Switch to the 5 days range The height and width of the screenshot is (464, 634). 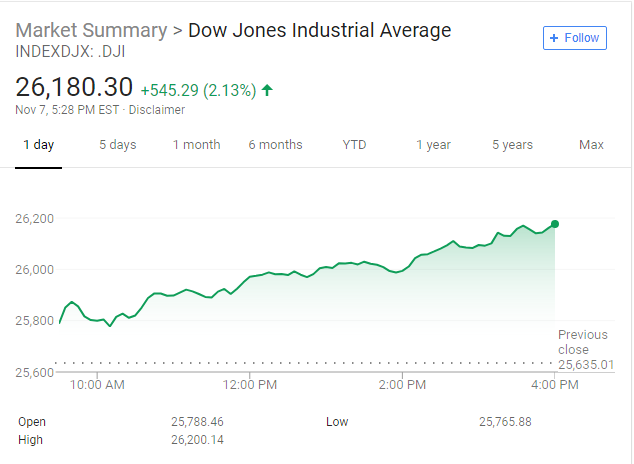(117, 145)
